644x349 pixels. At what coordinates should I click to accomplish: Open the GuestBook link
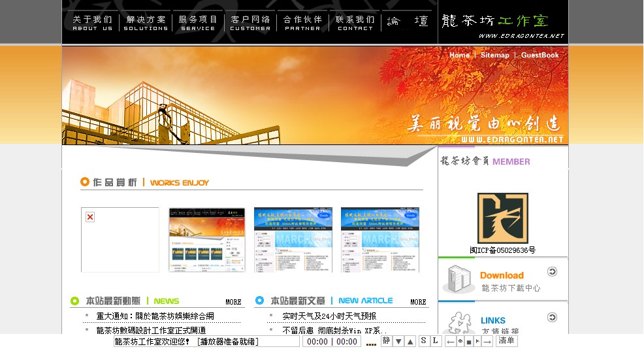tap(539, 56)
